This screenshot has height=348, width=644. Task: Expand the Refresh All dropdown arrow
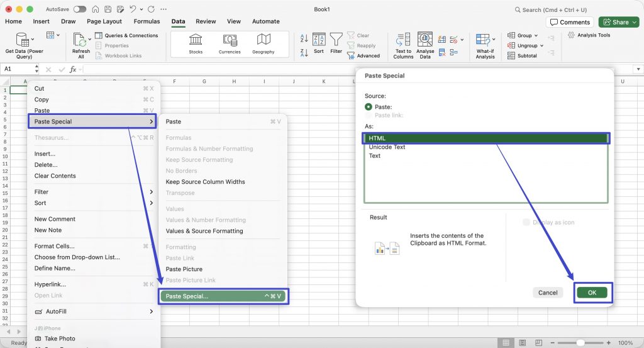point(89,40)
